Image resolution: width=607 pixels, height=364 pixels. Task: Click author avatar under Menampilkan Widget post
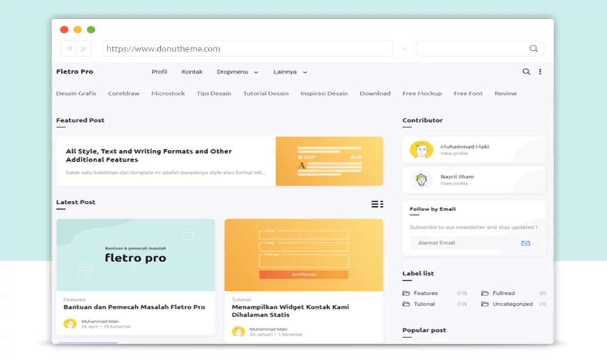coord(239,331)
